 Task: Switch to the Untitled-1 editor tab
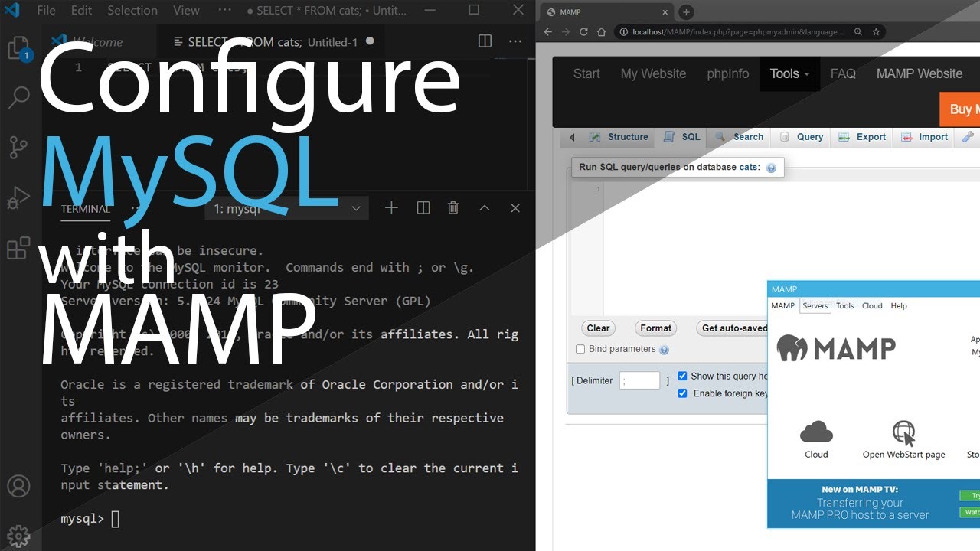pos(274,42)
